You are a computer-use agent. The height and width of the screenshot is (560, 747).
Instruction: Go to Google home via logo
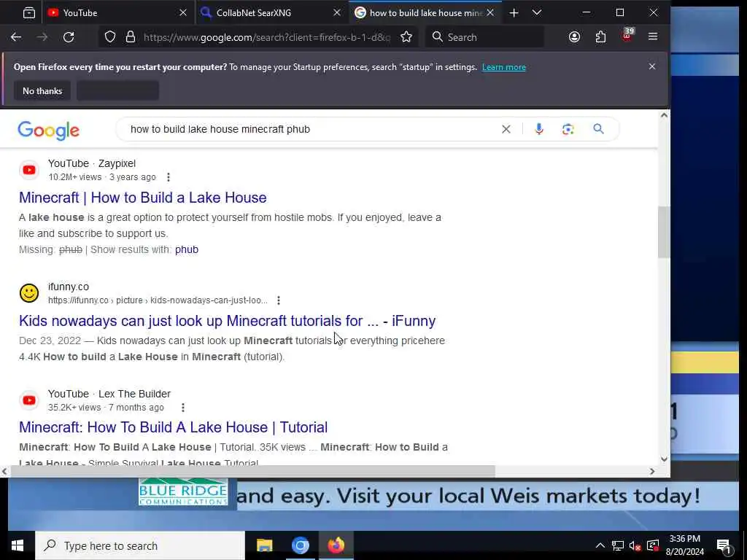coord(48,130)
